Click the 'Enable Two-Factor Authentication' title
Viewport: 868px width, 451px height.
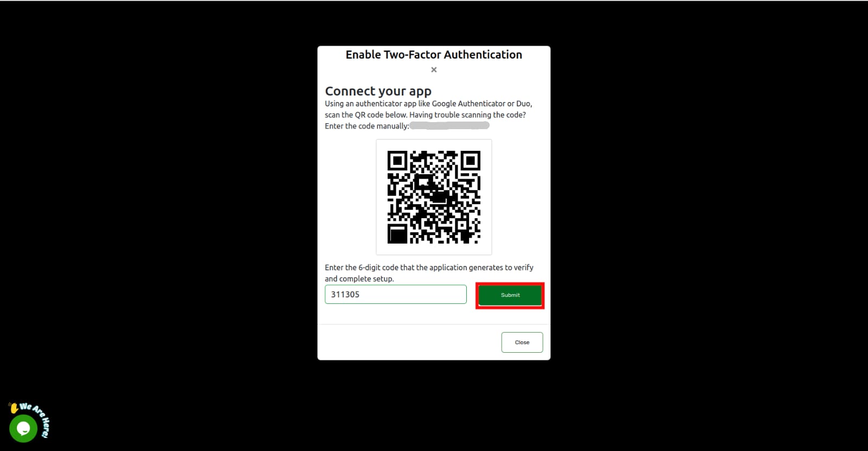point(434,55)
